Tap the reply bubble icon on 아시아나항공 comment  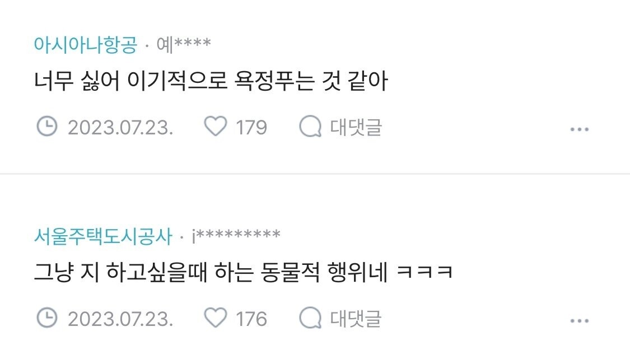(310, 127)
